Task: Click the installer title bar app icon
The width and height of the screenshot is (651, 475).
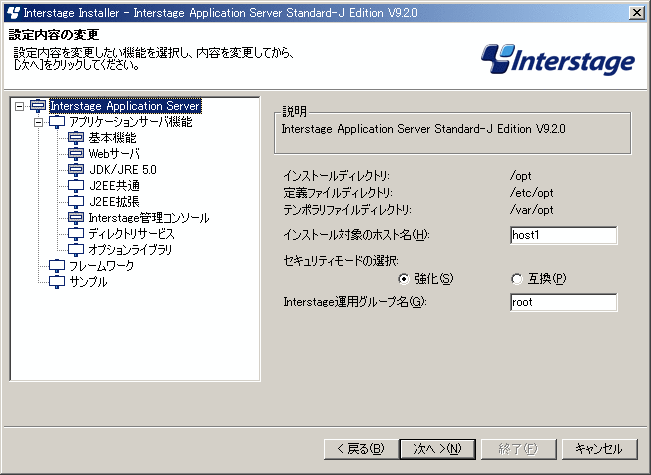Action: pyautogui.click(x=13, y=13)
